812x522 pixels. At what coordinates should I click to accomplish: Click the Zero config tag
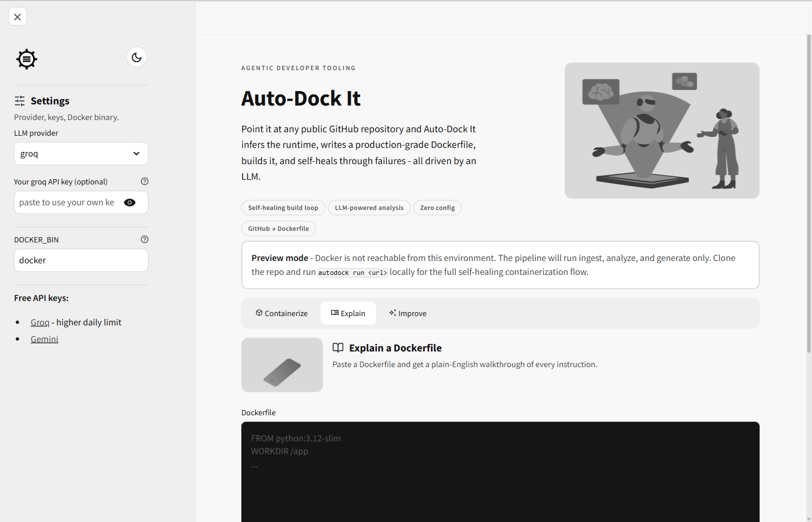437,208
